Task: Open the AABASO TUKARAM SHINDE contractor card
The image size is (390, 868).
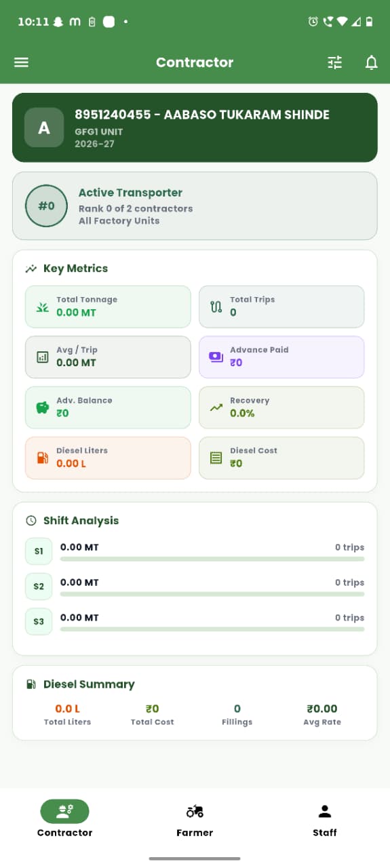Action: tap(195, 127)
